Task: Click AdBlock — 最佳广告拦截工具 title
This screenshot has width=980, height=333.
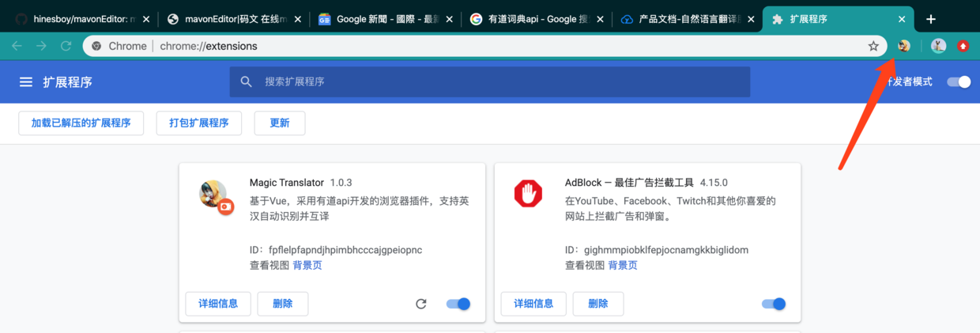Action: coord(629,182)
